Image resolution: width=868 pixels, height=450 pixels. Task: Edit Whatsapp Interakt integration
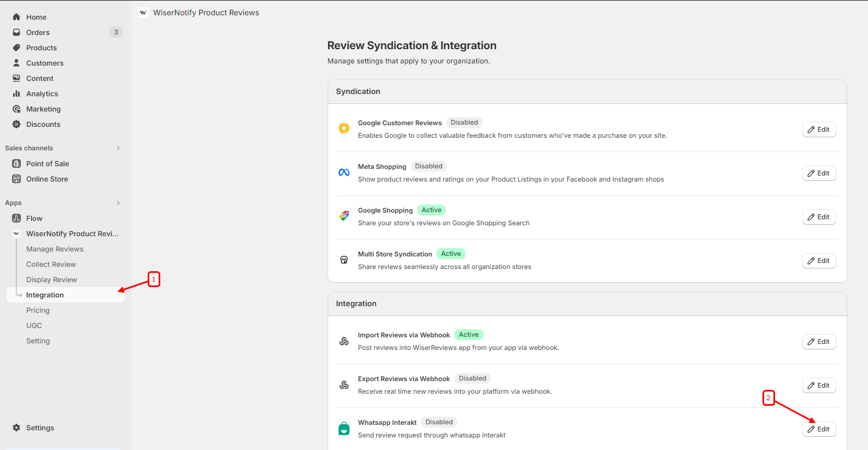point(819,429)
